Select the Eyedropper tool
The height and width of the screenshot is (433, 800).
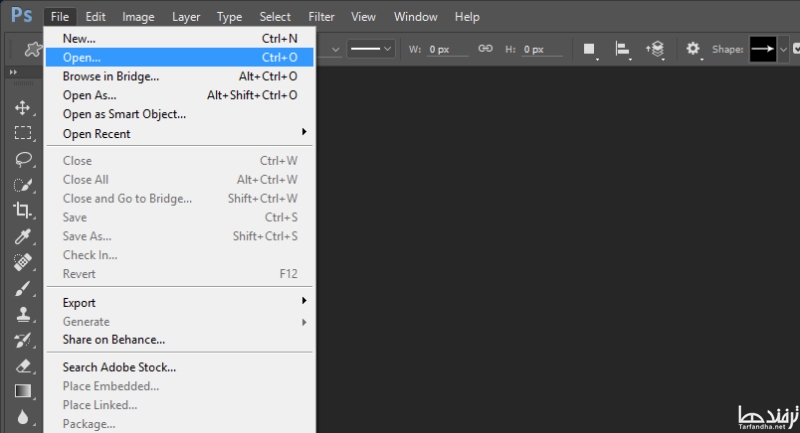[x=22, y=236]
